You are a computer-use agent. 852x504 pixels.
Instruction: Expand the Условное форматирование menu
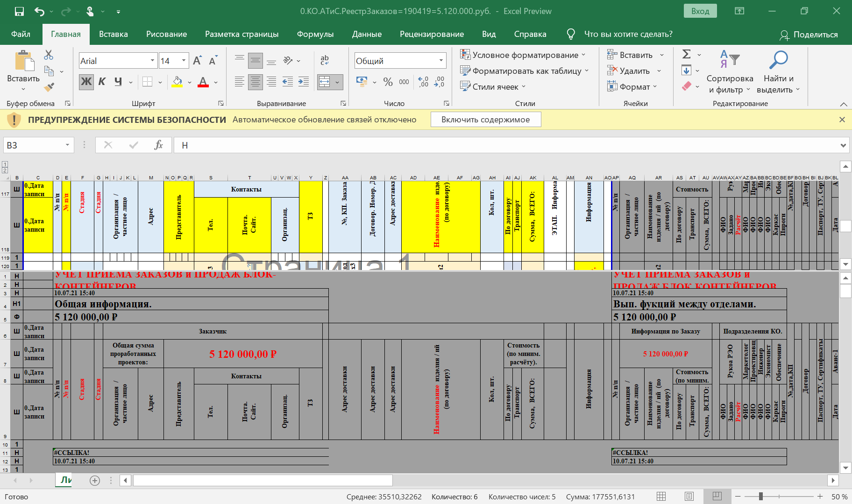coord(523,55)
